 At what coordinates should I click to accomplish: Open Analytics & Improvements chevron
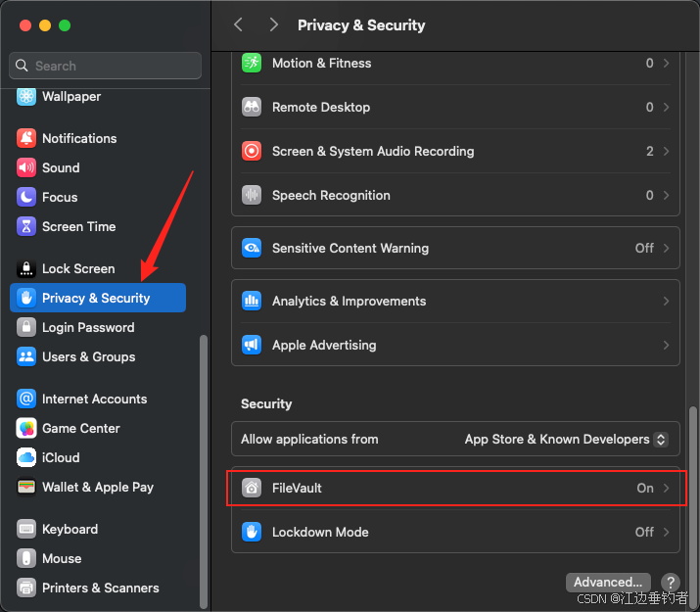coord(666,301)
